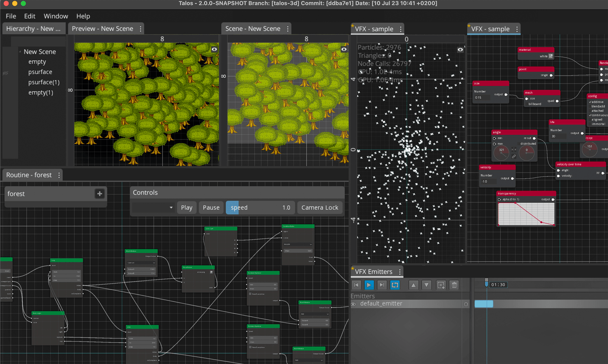Image resolution: width=608 pixels, height=364 pixels.
Task: Open Preview - New Scene tab options menu
Action: (140, 29)
